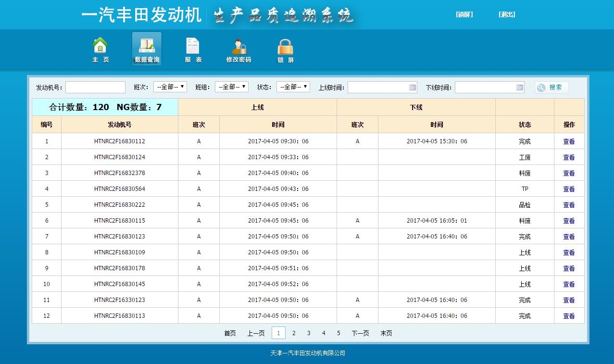Image resolution: width=614 pixels, height=364 pixels.
Task: Open the calendar picker for 下线时间
Action: [x=520, y=87]
